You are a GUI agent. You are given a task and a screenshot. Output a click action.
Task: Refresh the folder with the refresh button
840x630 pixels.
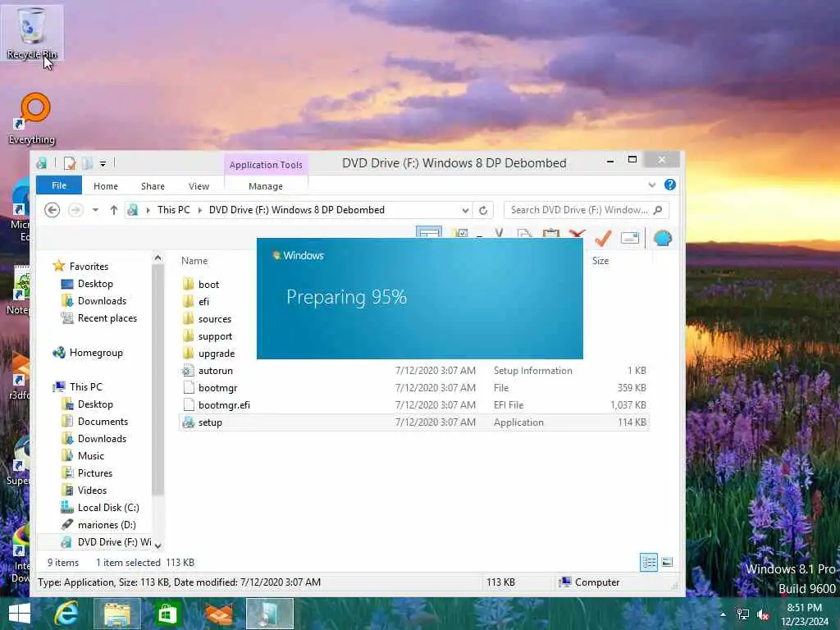[x=482, y=210]
